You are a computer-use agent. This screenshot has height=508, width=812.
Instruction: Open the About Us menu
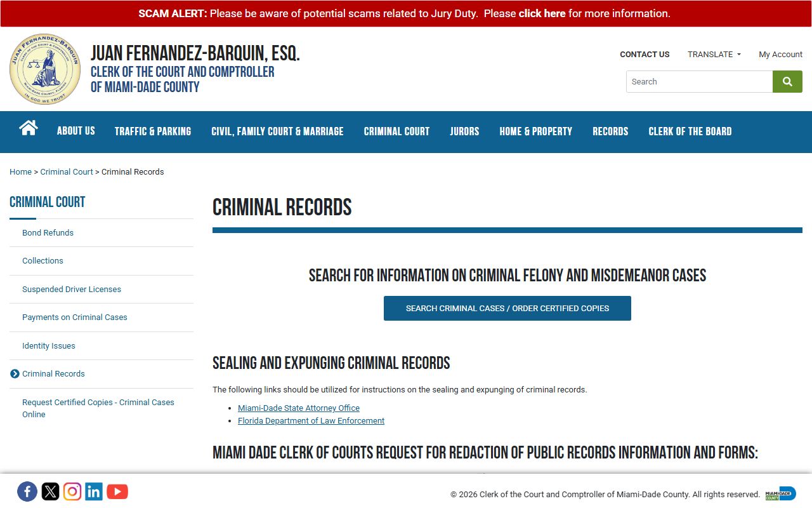(x=76, y=131)
